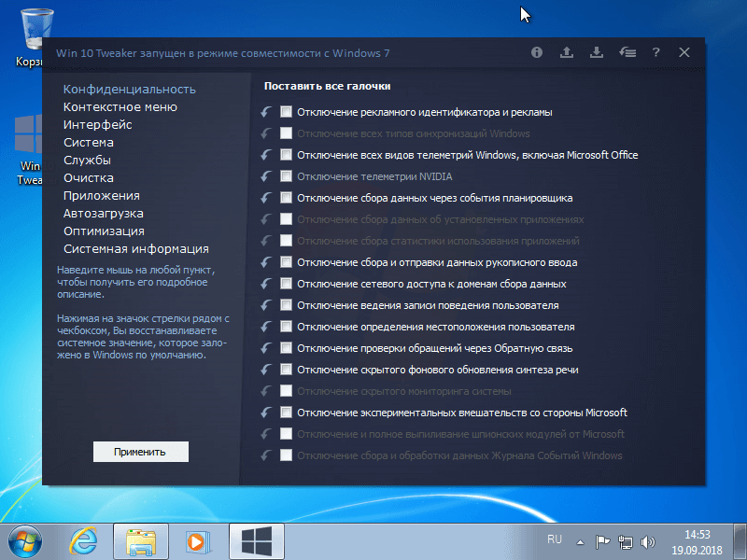The image size is (747, 560).
Task: Open Internet Explorer from the taskbar
Action: [83, 541]
